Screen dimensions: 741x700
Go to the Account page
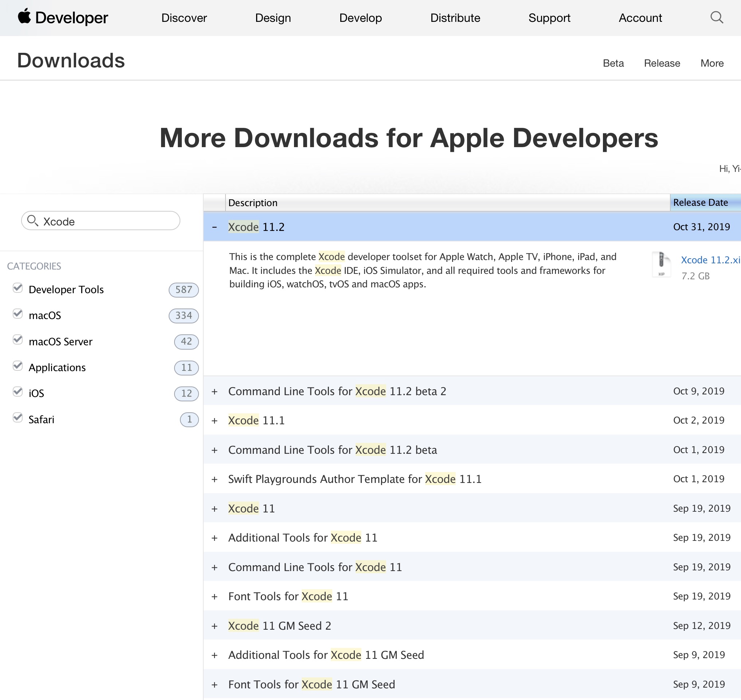(x=640, y=18)
